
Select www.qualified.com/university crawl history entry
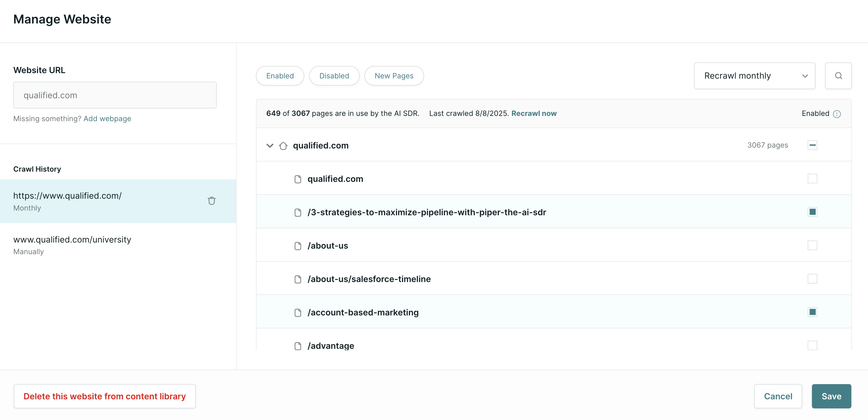(x=118, y=245)
